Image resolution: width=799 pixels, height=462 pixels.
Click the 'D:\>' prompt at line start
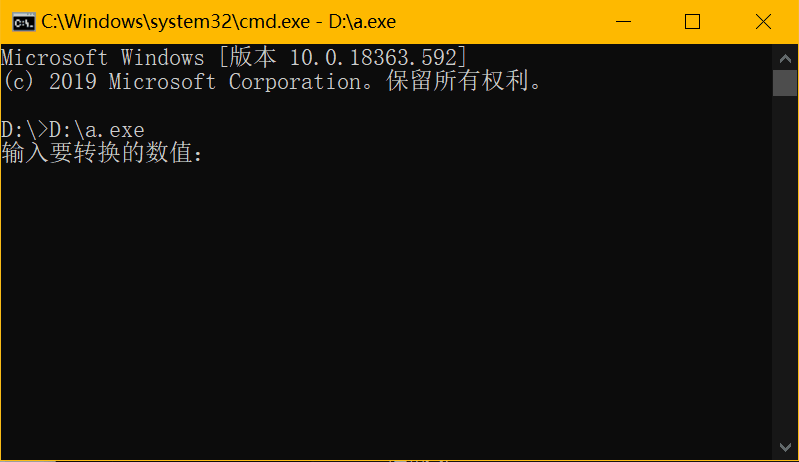coord(24,130)
